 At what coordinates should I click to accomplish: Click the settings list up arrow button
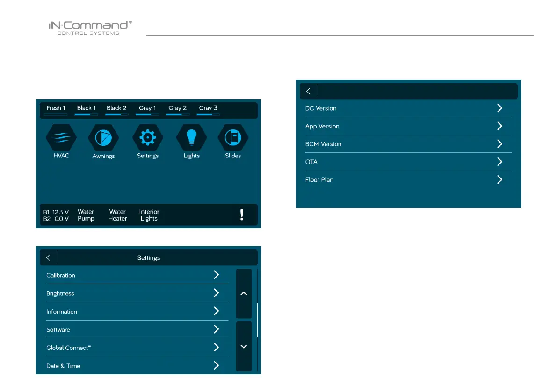click(x=244, y=293)
